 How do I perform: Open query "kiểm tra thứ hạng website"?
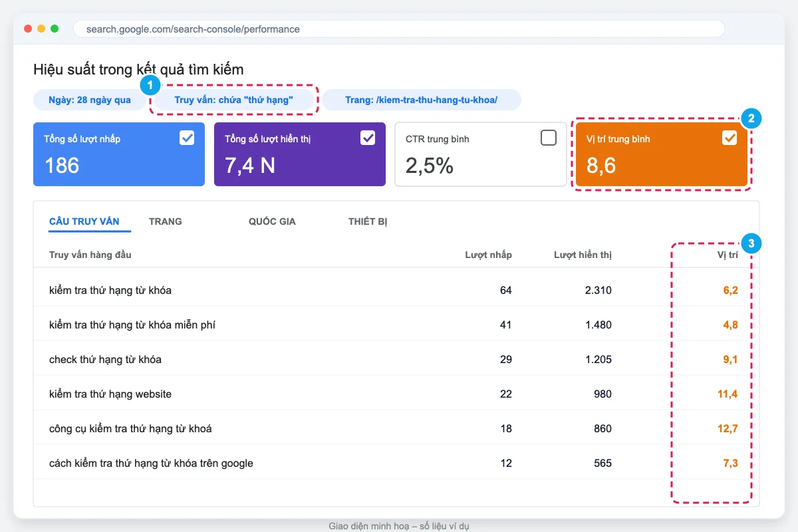point(110,394)
